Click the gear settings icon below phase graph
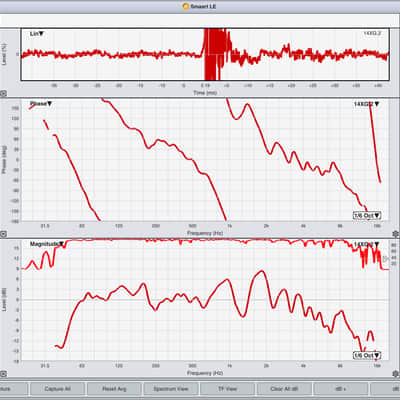 (x=396, y=233)
